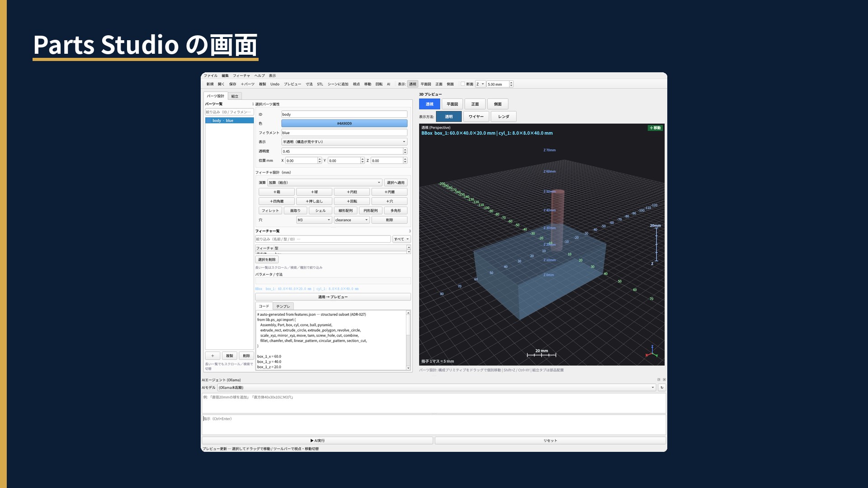Open the section axis Z dropdown
The width and height of the screenshot is (868, 488).
(480, 84)
